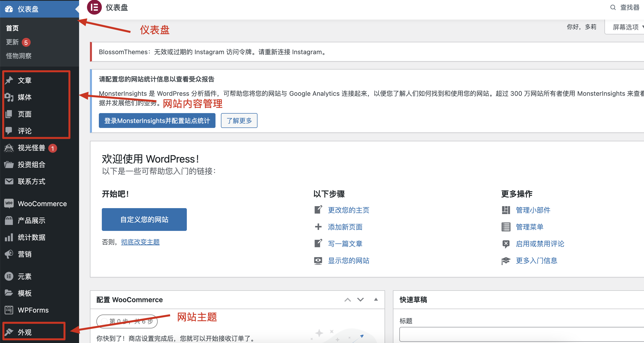644x343 pixels.
Task: Open the WPForms menu label
Action: pos(33,310)
